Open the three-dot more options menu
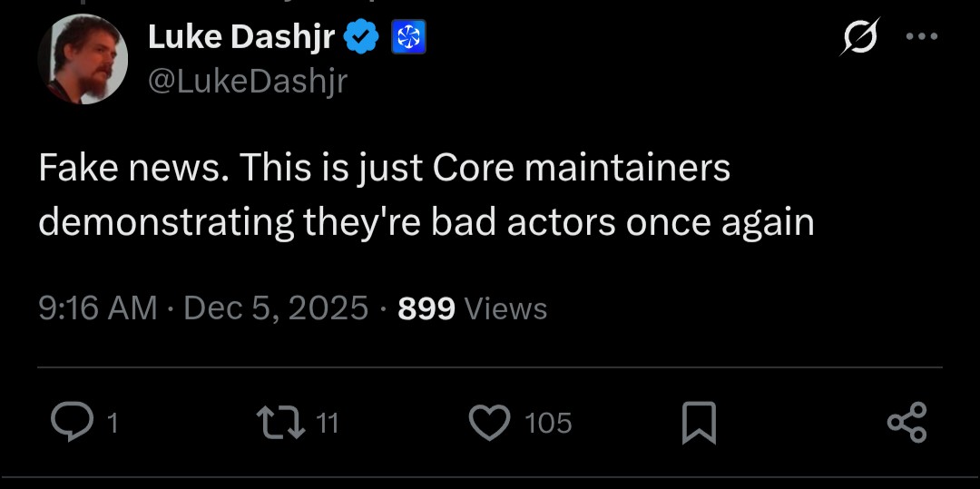Screen dimensions: 980x489 pos(923,37)
